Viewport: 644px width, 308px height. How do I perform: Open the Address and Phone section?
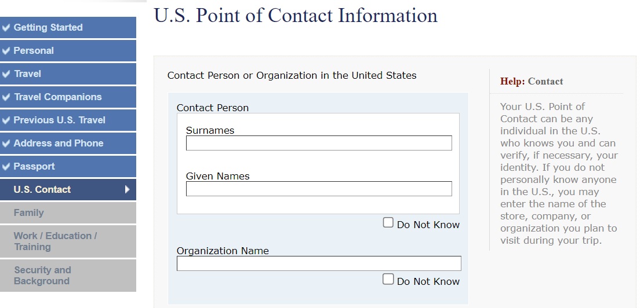point(59,143)
